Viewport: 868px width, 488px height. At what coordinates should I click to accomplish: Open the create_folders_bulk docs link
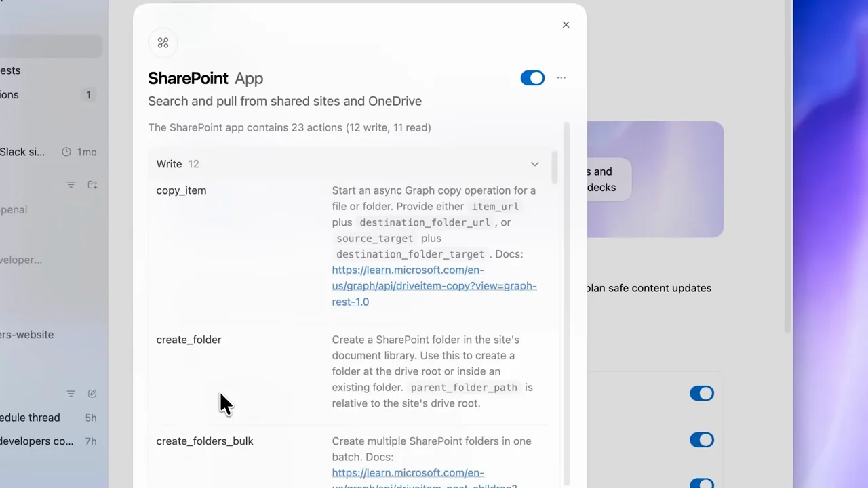click(425, 479)
